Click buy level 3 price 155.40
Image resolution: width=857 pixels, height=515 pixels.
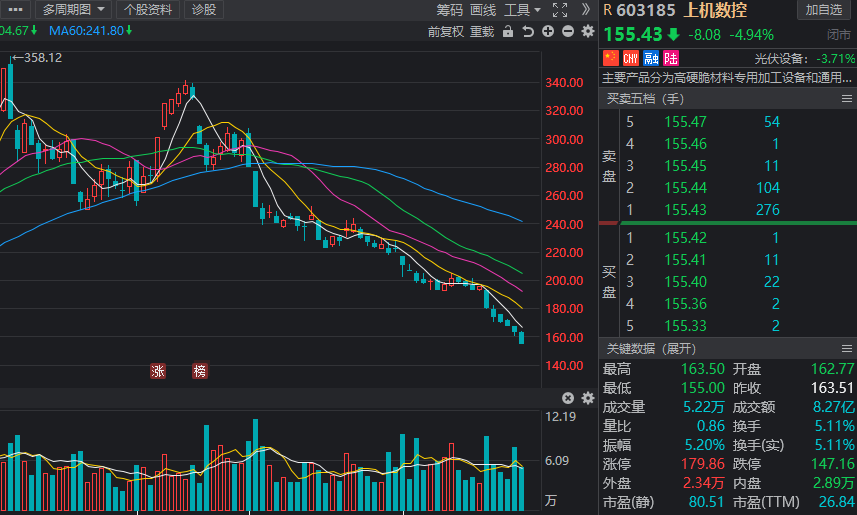(x=685, y=282)
